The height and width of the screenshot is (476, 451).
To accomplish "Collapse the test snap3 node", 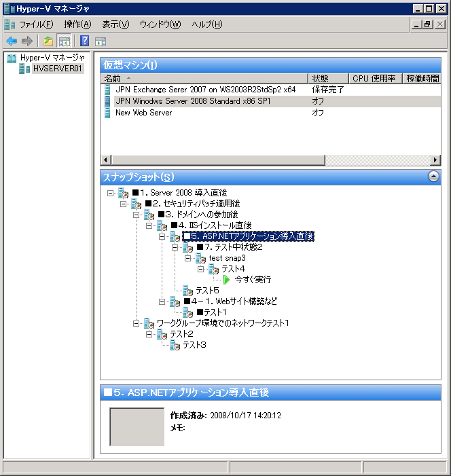I will 187,258.
